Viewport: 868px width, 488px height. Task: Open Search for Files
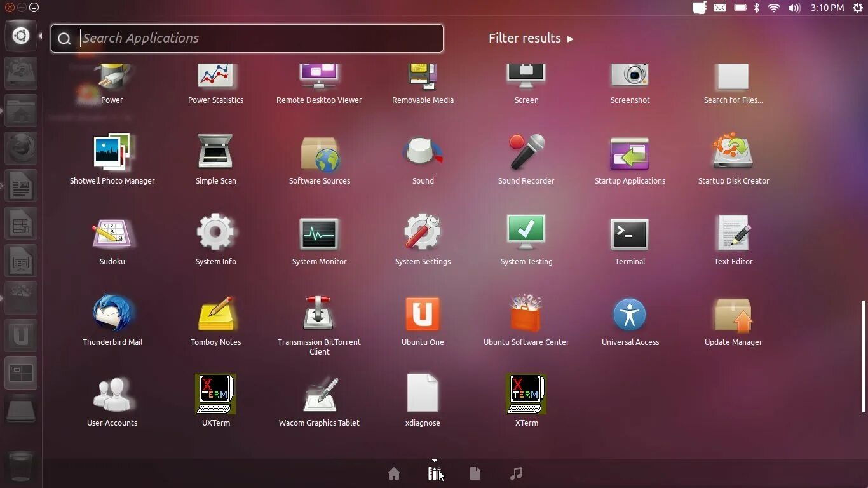pyautogui.click(x=733, y=84)
